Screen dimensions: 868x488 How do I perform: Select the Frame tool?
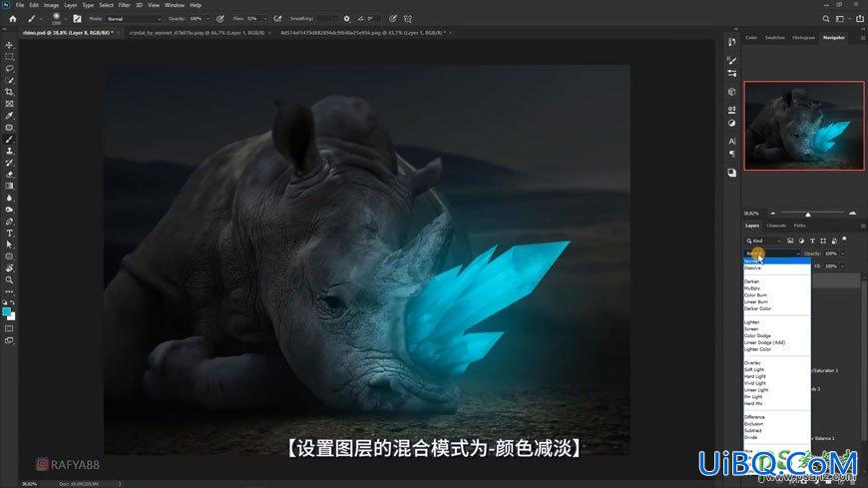click(x=9, y=104)
